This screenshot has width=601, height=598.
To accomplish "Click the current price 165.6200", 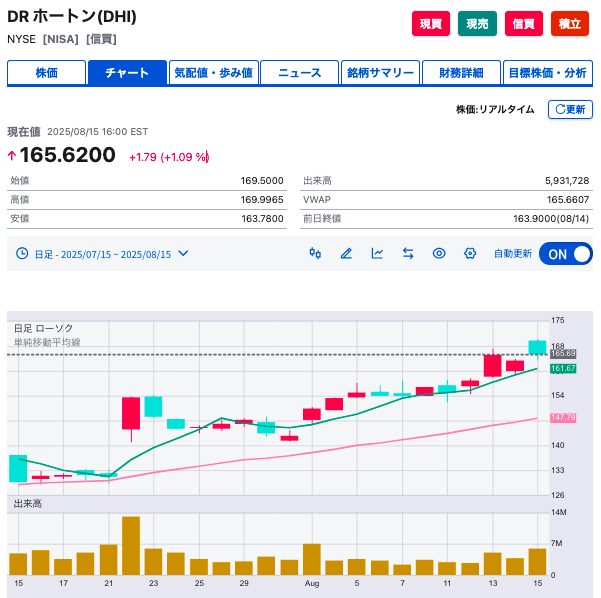I will point(67,155).
